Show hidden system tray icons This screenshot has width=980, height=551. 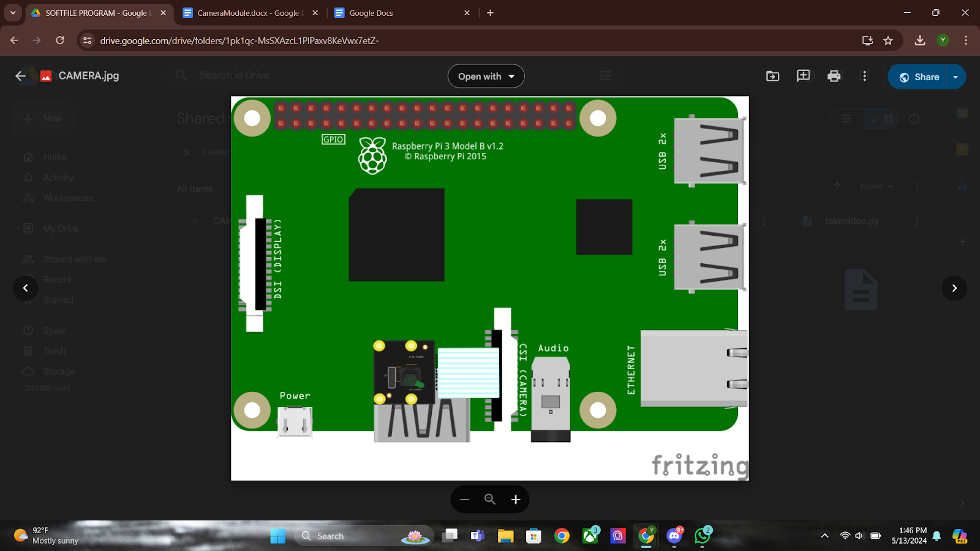824,536
